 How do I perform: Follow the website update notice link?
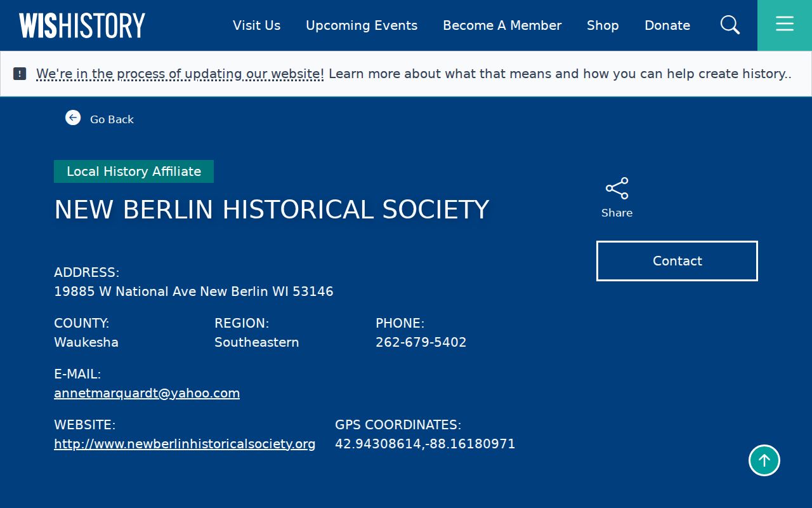[x=180, y=74]
